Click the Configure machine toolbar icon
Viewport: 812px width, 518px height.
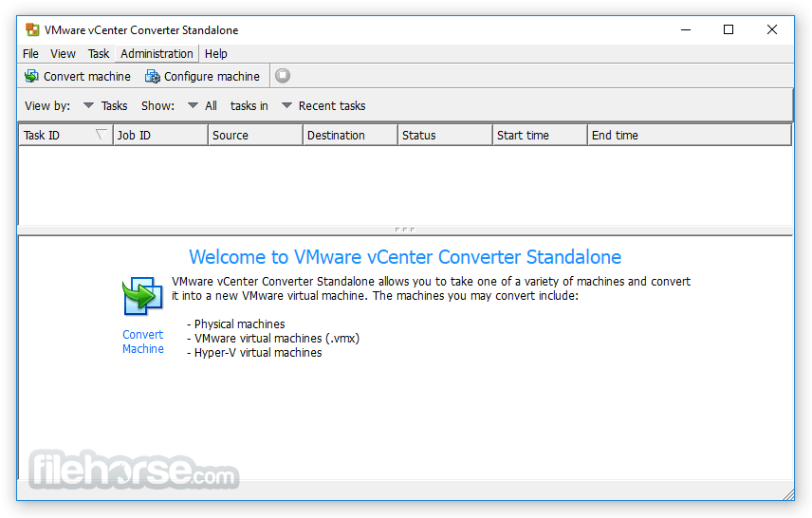pos(152,76)
